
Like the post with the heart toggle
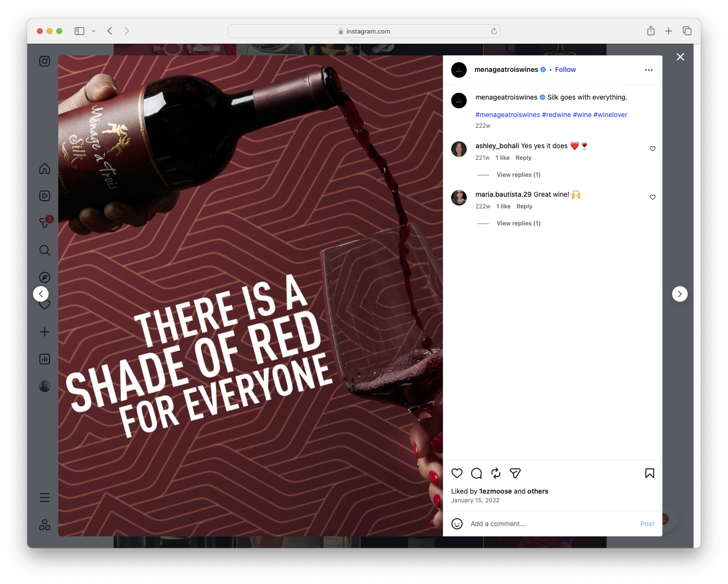(x=457, y=473)
